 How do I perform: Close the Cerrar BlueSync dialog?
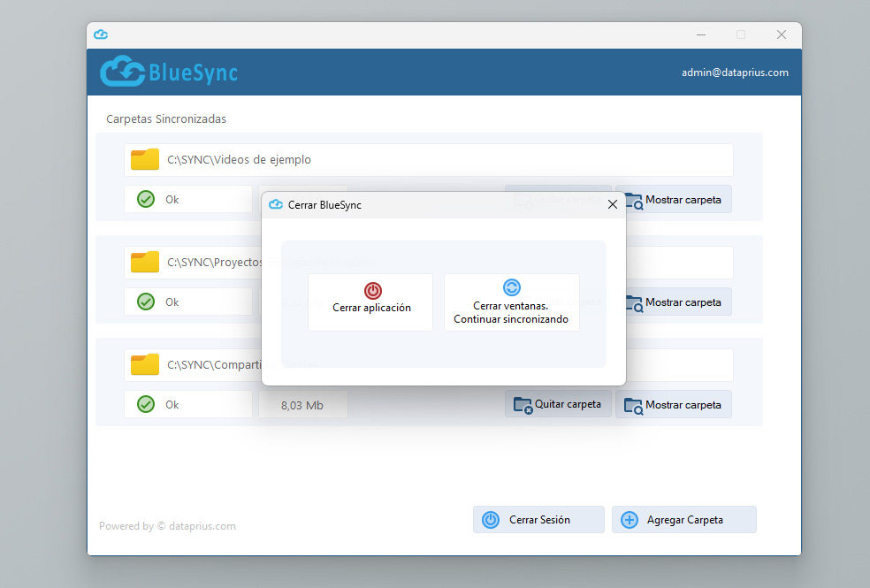tap(613, 204)
